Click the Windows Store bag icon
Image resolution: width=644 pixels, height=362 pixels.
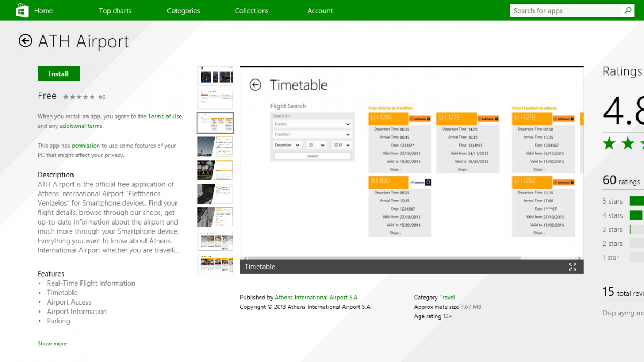click(x=22, y=10)
